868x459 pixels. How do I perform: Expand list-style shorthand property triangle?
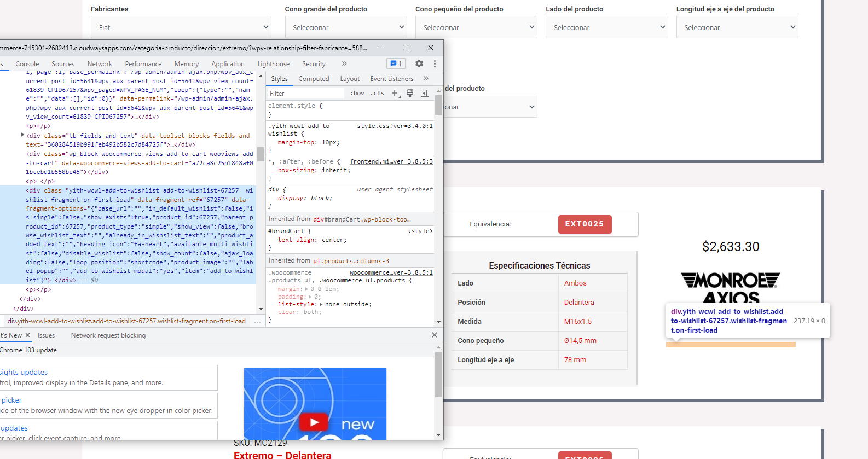tap(321, 304)
